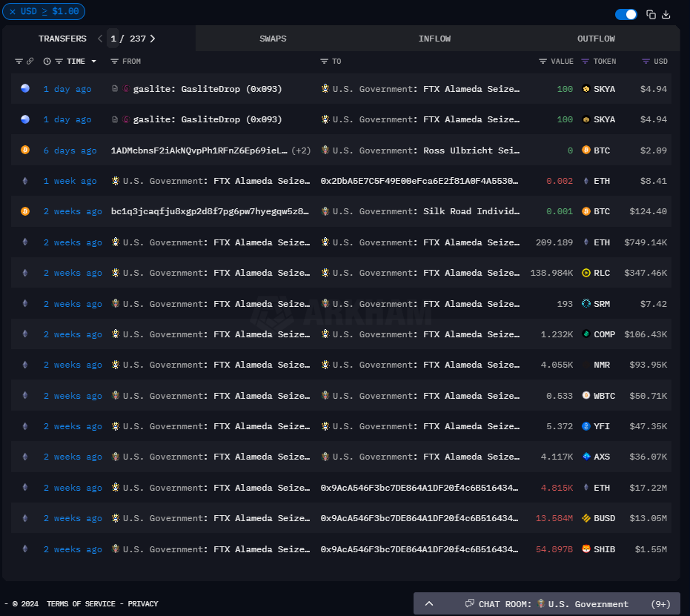690x616 pixels.
Task: Click the clock icon beside the TIME header
Action: click(47, 62)
